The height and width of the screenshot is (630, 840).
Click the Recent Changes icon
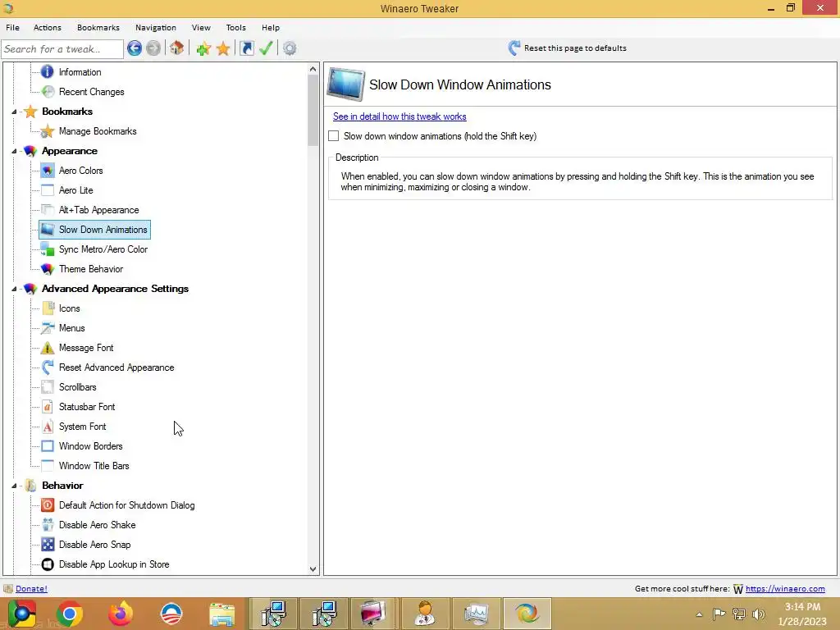pos(48,92)
